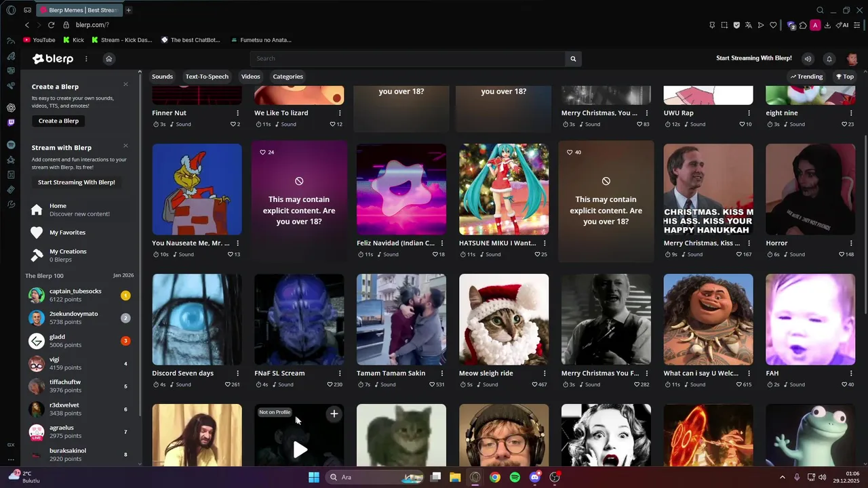
Task: Close the Stream with Blerp card
Action: tap(125, 145)
